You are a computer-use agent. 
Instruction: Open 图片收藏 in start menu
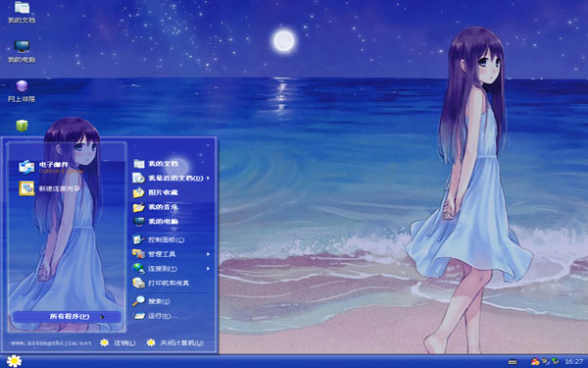coord(156,192)
